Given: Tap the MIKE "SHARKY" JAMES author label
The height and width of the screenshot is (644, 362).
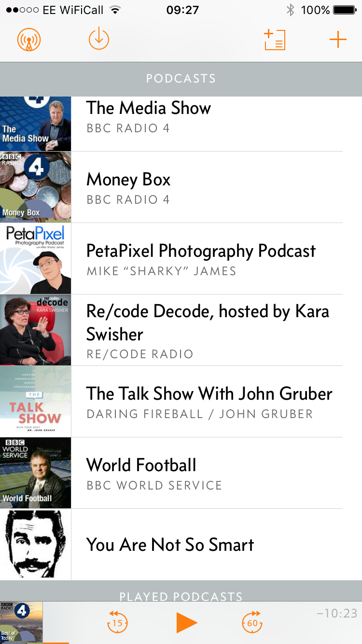Looking at the screenshot, I should click(x=161, y=271).
